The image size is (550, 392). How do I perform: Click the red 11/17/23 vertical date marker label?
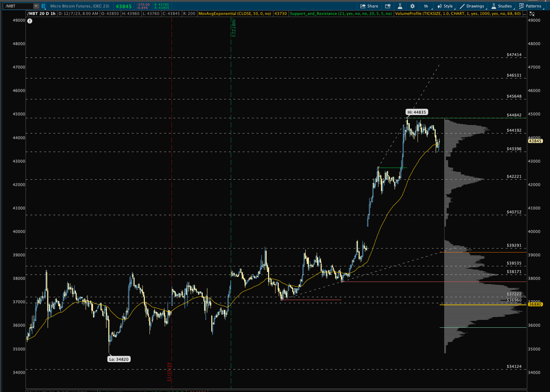[169, 373]
